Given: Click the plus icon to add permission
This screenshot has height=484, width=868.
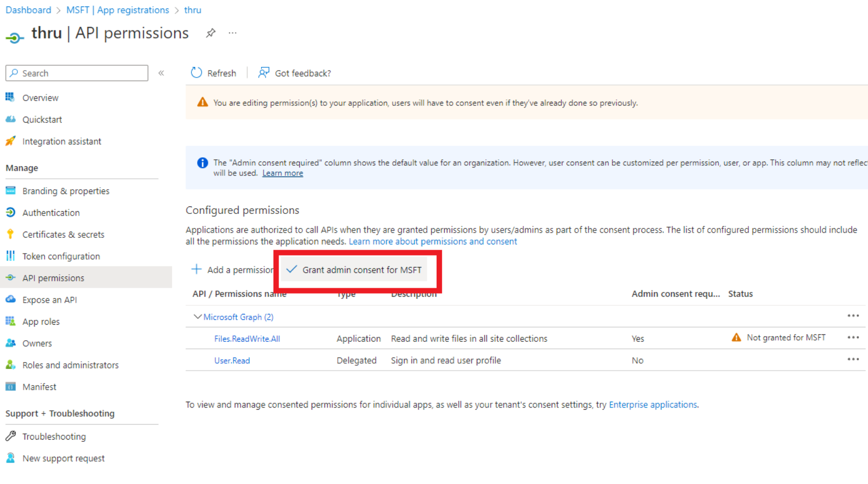Looking at the screenshot, I should point(197,270).
